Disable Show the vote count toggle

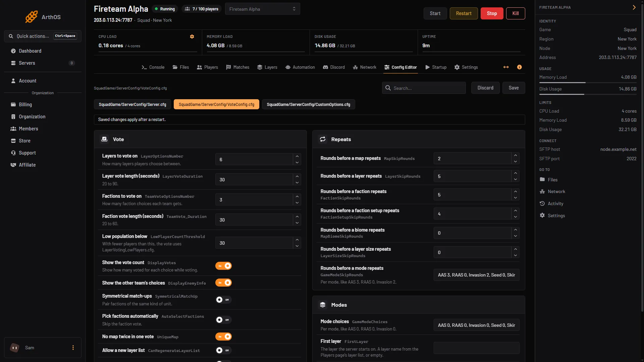tap(223, 266)
